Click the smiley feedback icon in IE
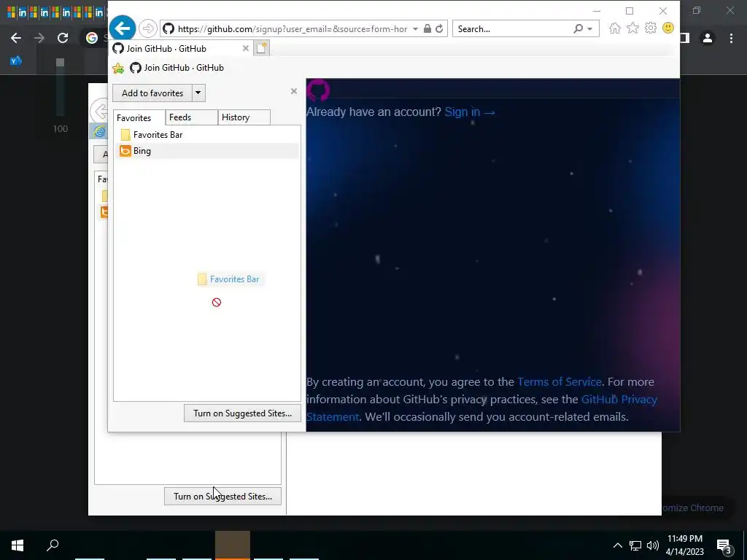 668,28
